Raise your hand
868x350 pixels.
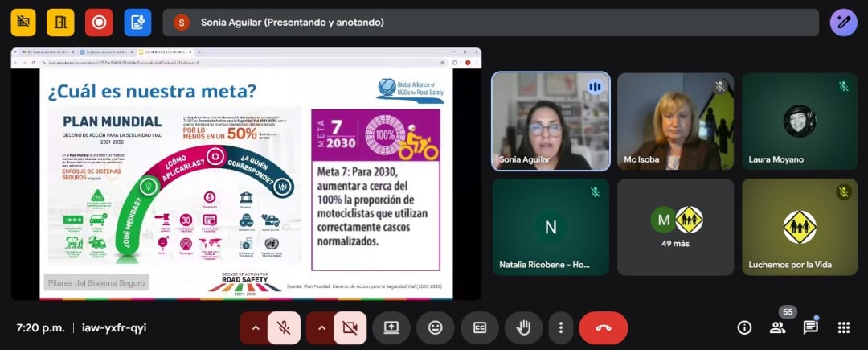click(523, 327)
